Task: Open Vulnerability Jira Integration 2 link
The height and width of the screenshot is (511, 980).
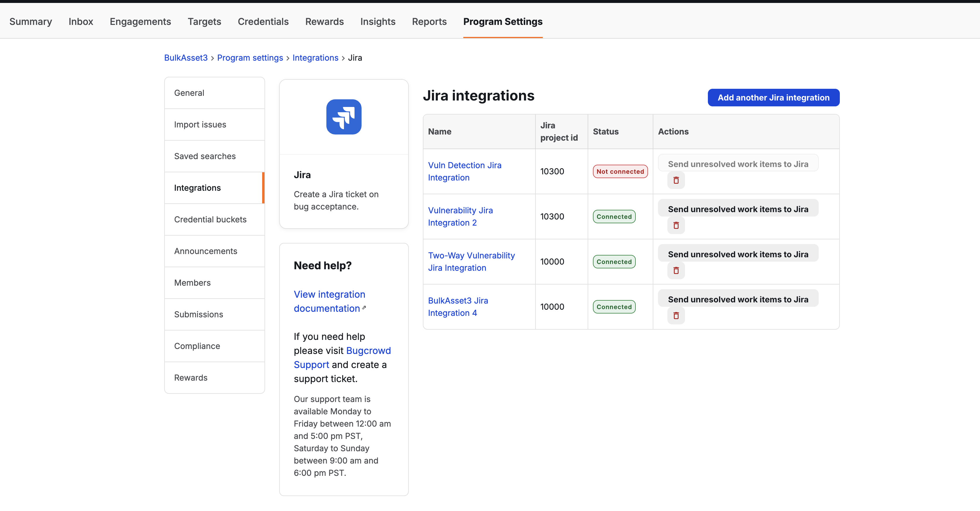Action: click(x=460, y=216)
